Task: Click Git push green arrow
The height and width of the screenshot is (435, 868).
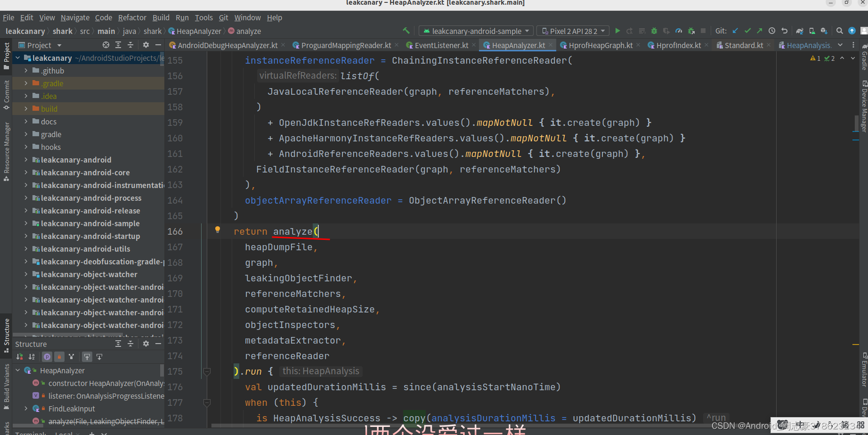Action: [x=760, y=31]
